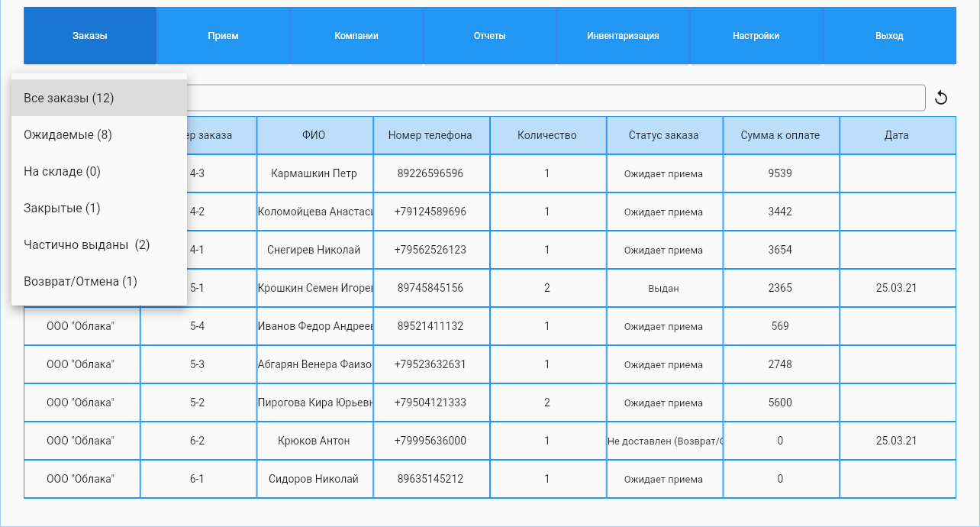This screenshot has height=527, width=980.
Task: Choose "Частично выданы (2)" option
Action: [99, 244]
